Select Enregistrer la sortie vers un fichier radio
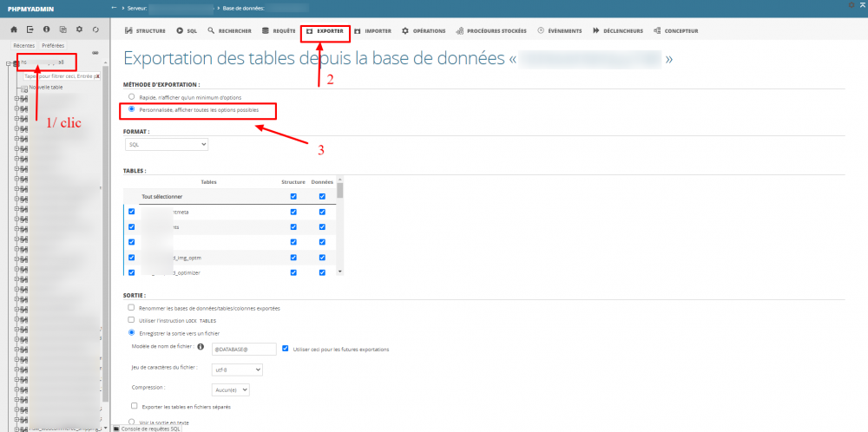The image size is (868, 432). click(x=131, y=332)
